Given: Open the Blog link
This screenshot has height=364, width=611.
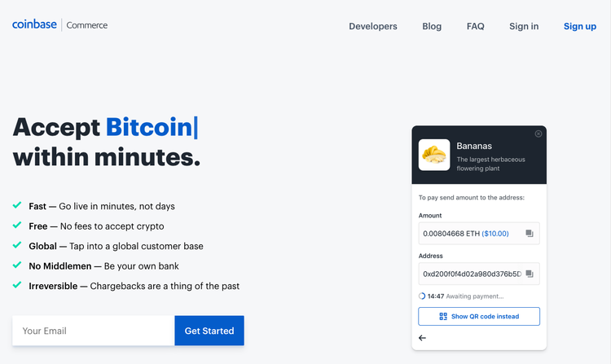Looking at the screenshot, I should coord(432,26).
